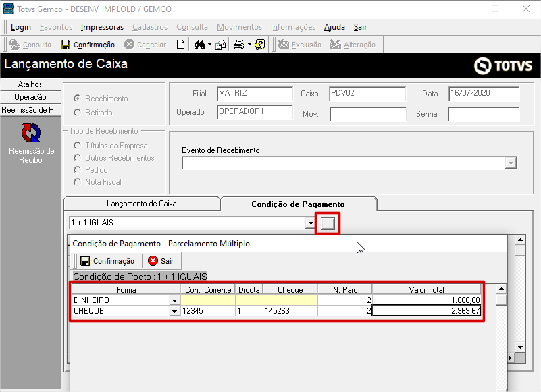Switch to Lançamento de Caixa tab
541x392 pixels.
coord(141,204)
